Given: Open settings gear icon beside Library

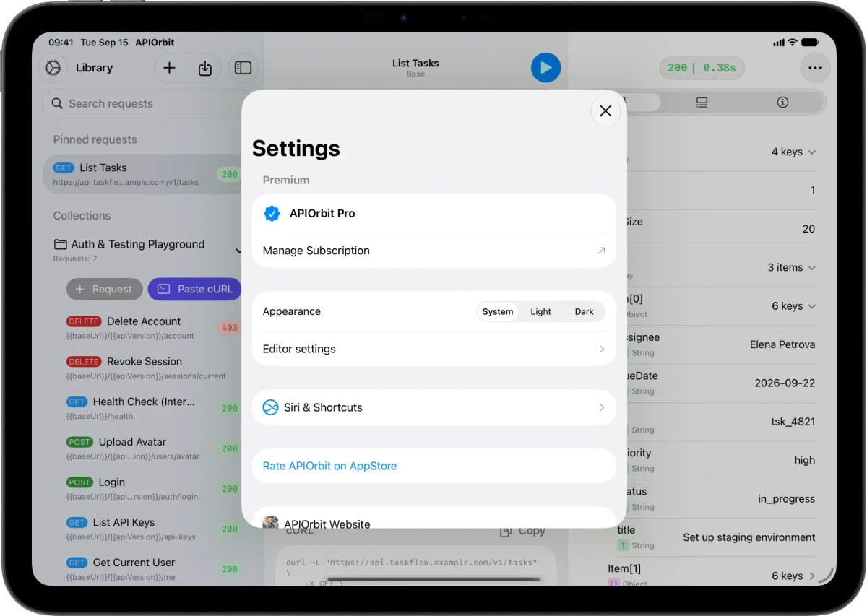Looking at the screenshot, I should pos(53,68).
